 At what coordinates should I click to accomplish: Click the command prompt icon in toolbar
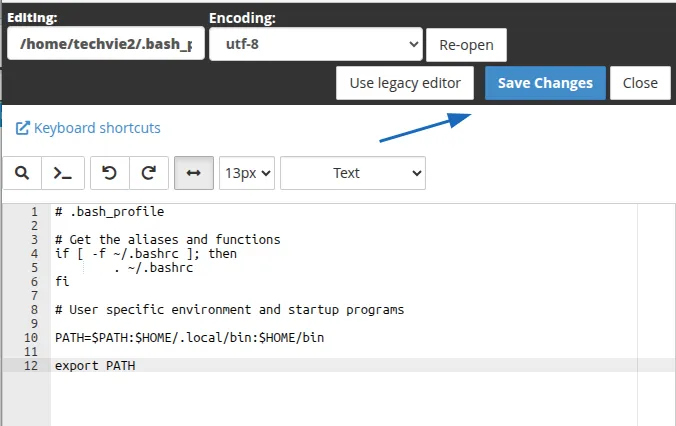(x=62, y=173)
